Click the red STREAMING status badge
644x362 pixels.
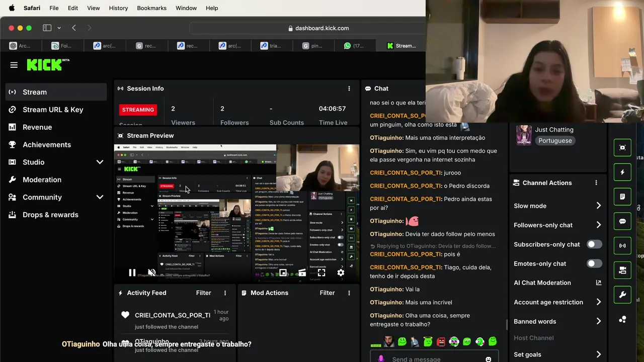click(138, 110)
